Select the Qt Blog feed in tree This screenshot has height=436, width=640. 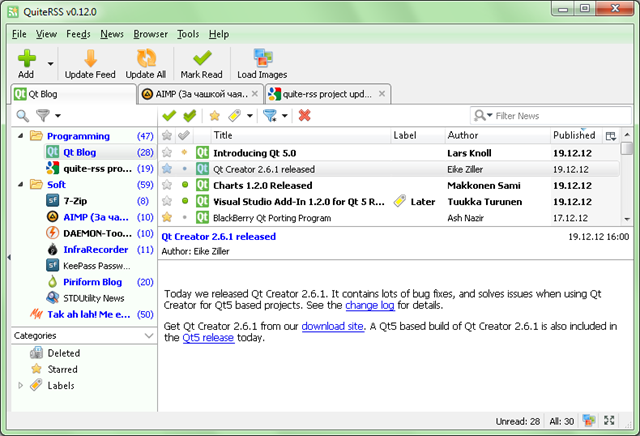coord(99,152)
